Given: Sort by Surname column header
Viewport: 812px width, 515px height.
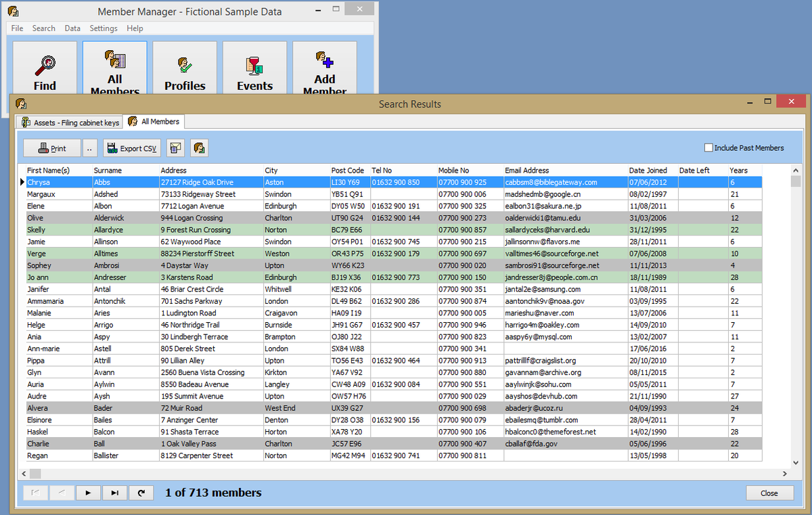Looking at the screenshot, I should point(125,171).
